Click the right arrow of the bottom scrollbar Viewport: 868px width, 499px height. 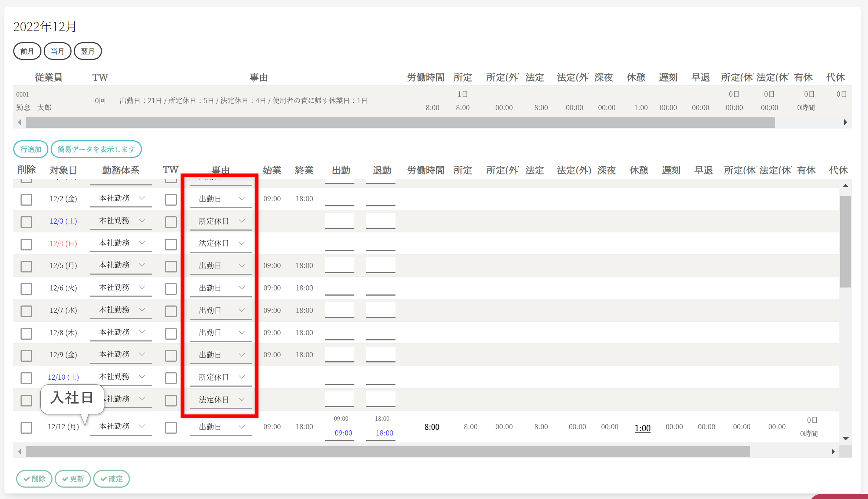coord(833,452)
